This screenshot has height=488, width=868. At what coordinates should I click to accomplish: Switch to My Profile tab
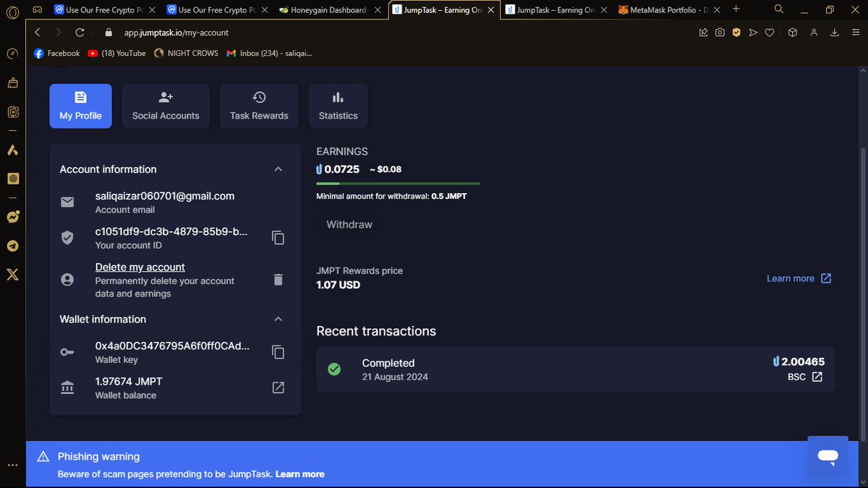(x=80, y=106)
